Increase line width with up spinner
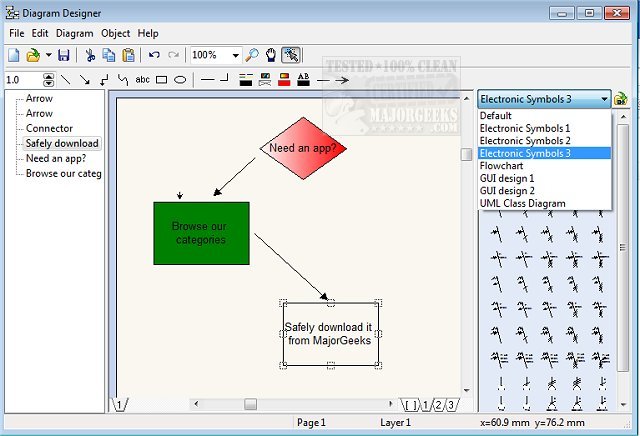640x436 pixels. pos(49,76)
